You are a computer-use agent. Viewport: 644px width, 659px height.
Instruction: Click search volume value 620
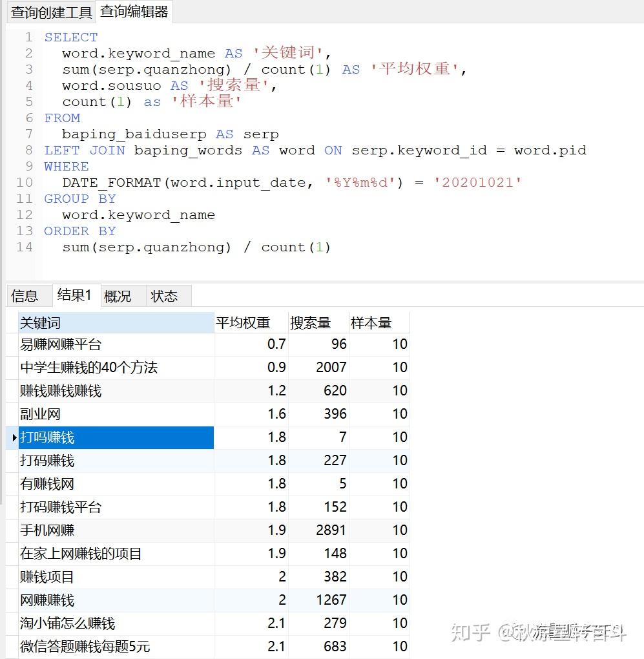318,391
